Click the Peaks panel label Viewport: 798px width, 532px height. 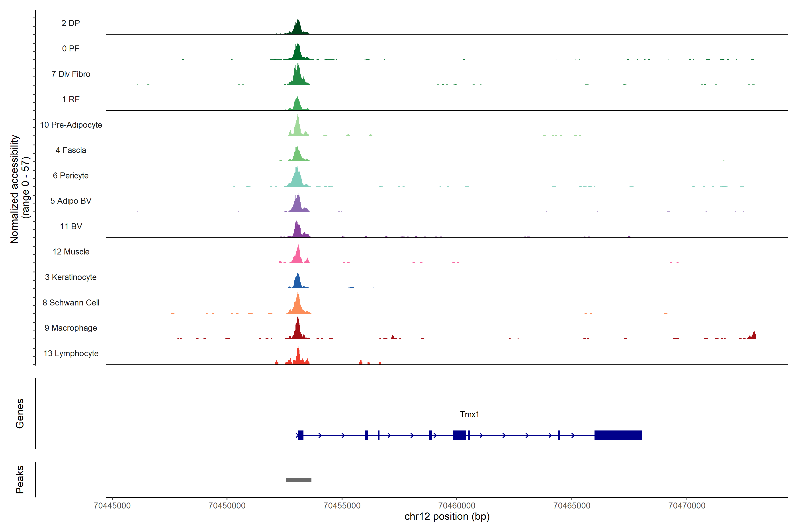[x=20, y=479]
